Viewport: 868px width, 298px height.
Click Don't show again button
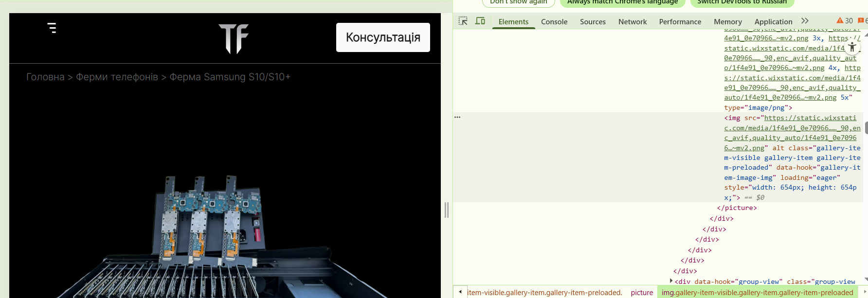click(x=518, y=2)
